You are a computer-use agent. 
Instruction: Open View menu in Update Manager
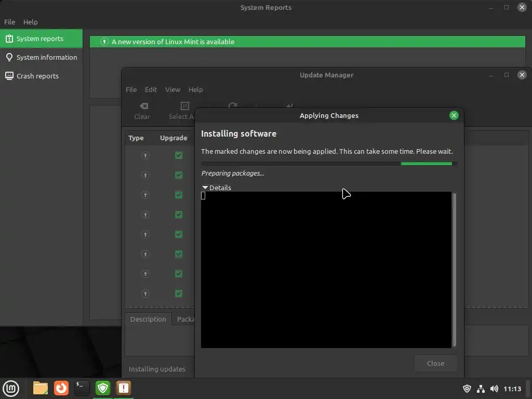[172, 89]
